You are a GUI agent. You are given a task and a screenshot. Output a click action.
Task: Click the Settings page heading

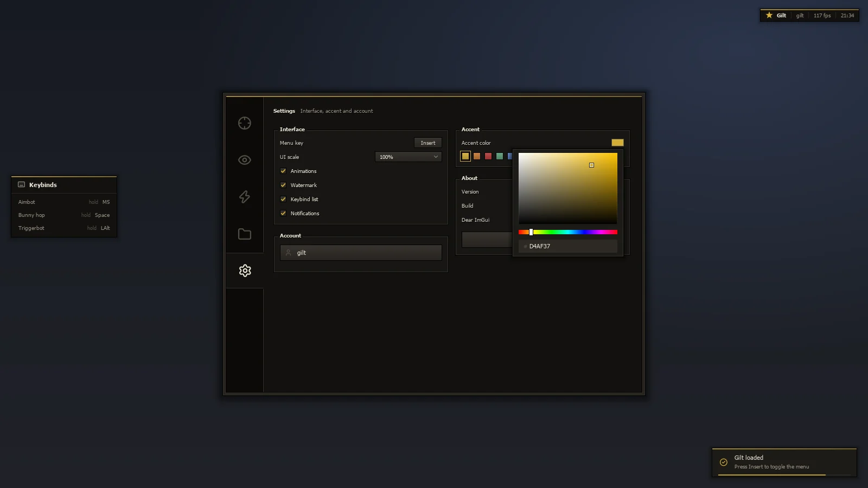tap(284, 111)
